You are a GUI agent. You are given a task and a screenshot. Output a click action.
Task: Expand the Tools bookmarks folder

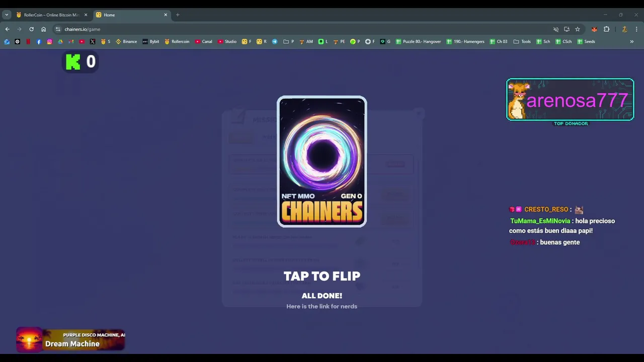click(x=522, y=42)
